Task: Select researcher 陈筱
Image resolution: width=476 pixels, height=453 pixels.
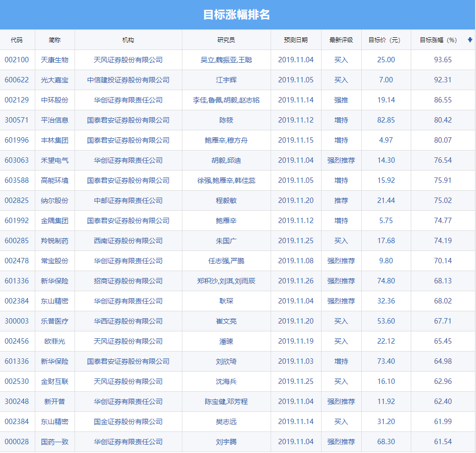Action: click(x=226, y=120)
